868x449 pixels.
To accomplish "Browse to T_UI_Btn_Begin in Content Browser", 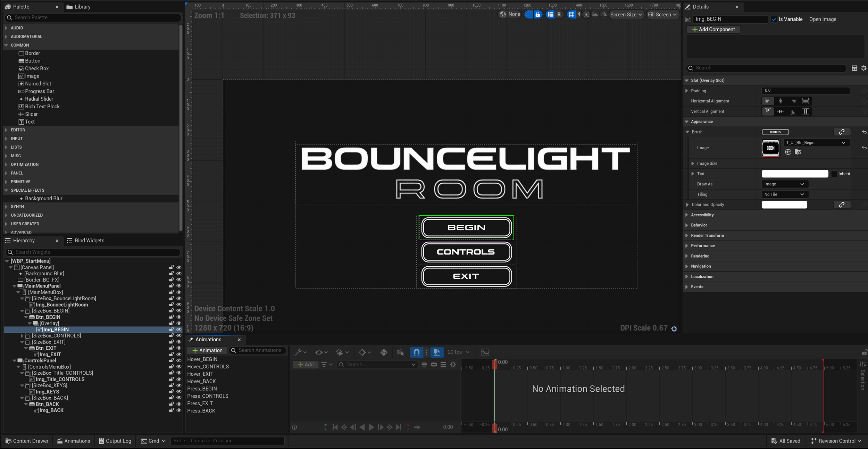I will tap(798, 152).
